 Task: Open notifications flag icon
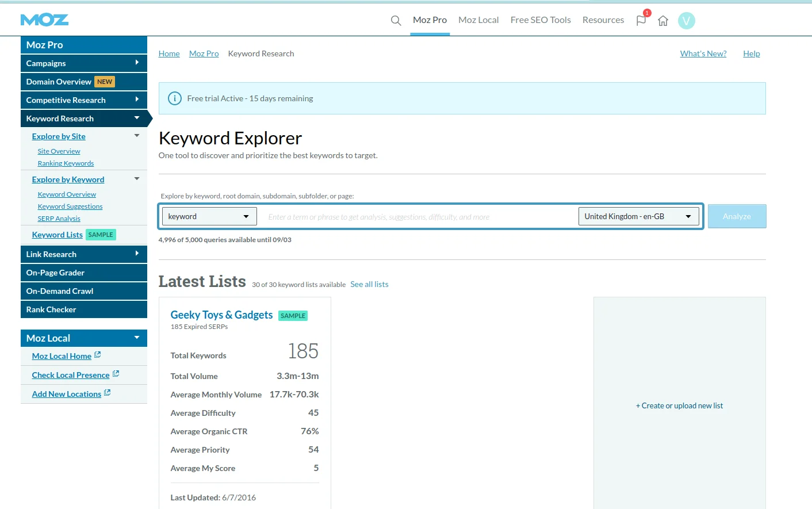coord(641,21)
